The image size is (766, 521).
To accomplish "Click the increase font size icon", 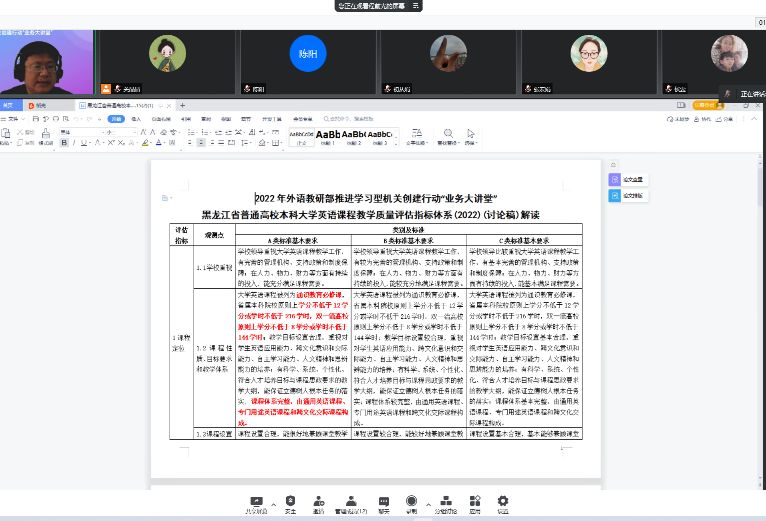I will [143, 132].
